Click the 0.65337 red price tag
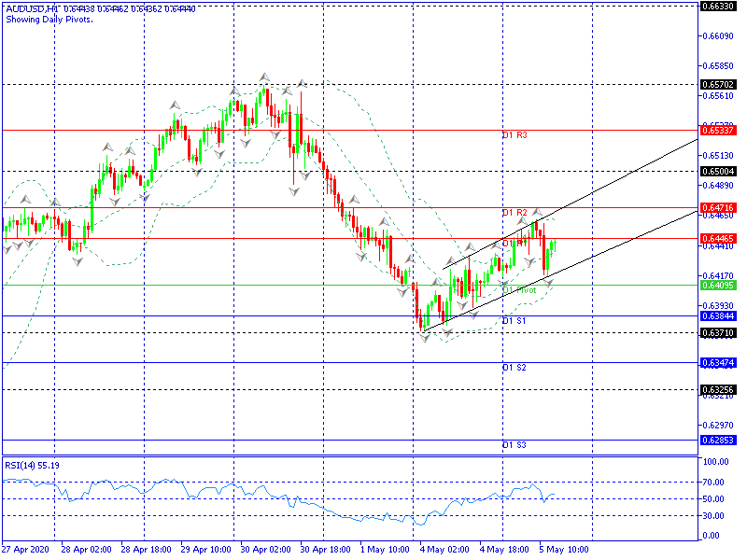The image size is (747, 560). (718, 131)
